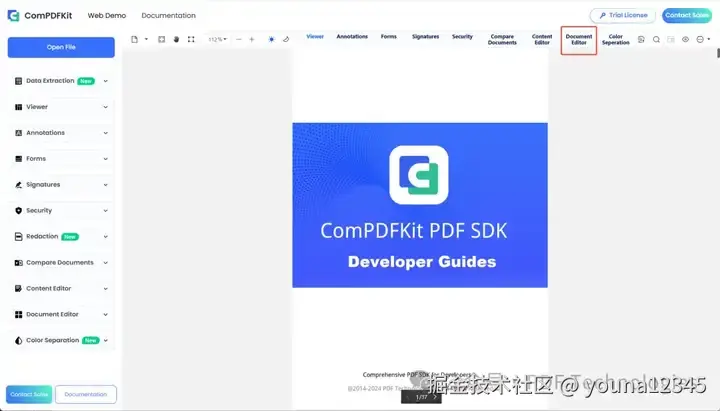This screenshot has height=411, width=720.
Task: Expand the Viewer sidebar section chevron
Action: coord(106,107)
